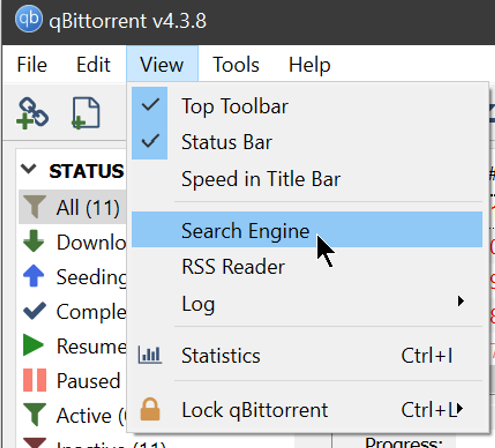Select Seeding filter blue arrow
Screen dimensions: 495x448
pyautogui.click(x=34, y=276)
